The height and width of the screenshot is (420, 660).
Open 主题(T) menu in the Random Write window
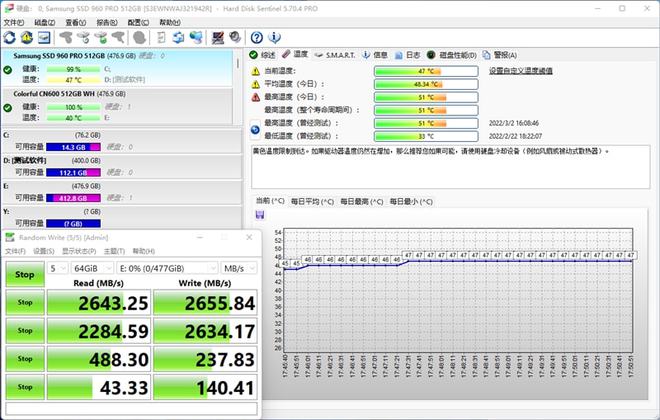click(114, 251)
